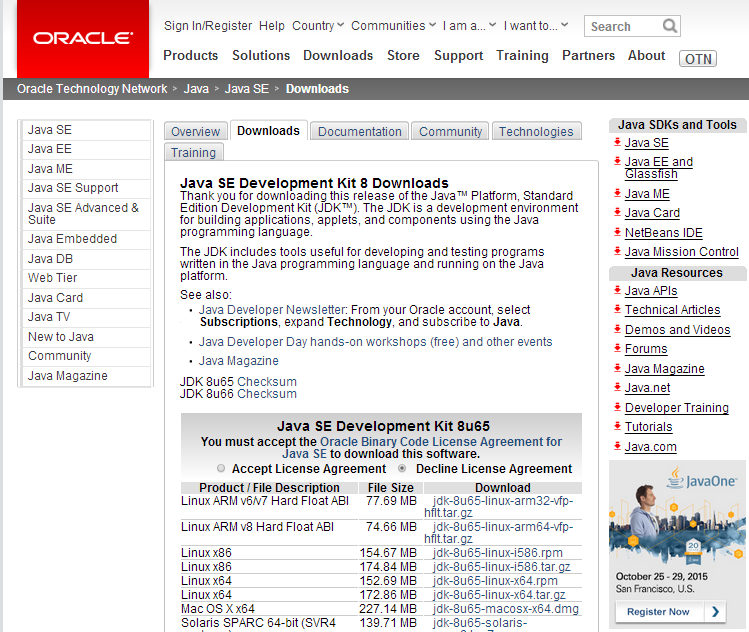Open the "I want to..." dropdown
The height and width of the screenshot is (632, 749).
tap(536, 26)
